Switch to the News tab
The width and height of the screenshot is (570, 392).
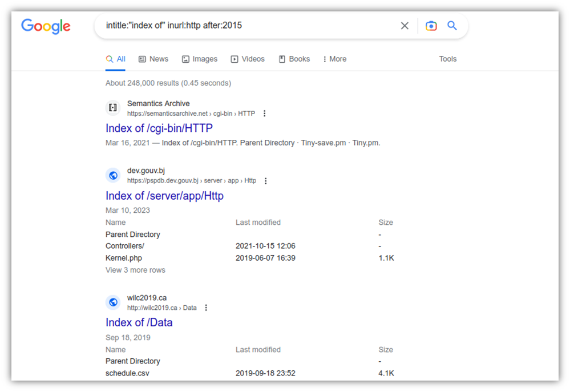(x=153, y=59)
